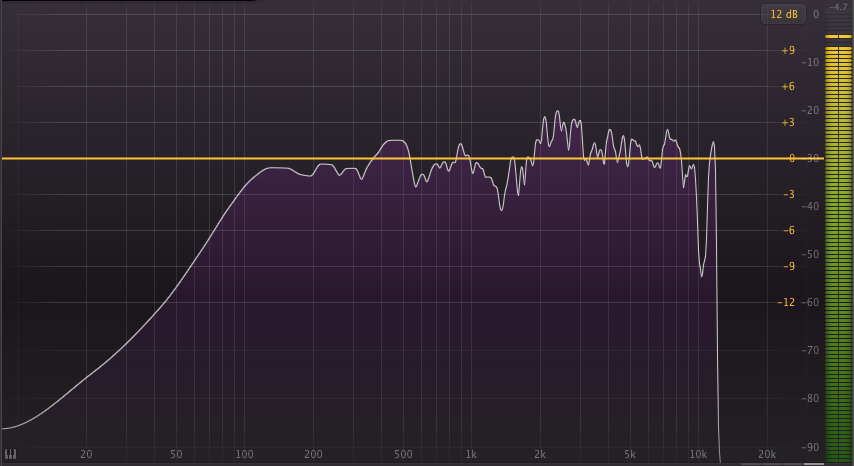This screenshot has height=466, width=854.
Task: Click the 10k frequency axis label
Action: pyautogui.click(x=698, y=454)
